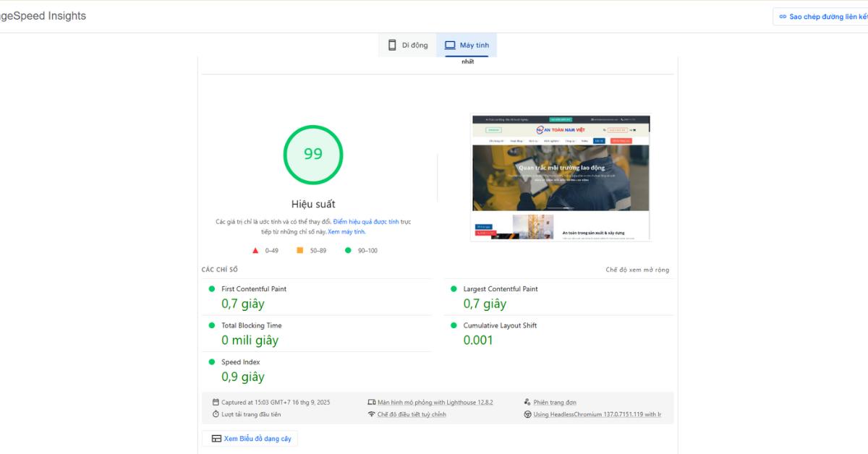Expand the First Contentful Paint metric
The height and width of the screenshot is (454, 868).
[253, 289]
